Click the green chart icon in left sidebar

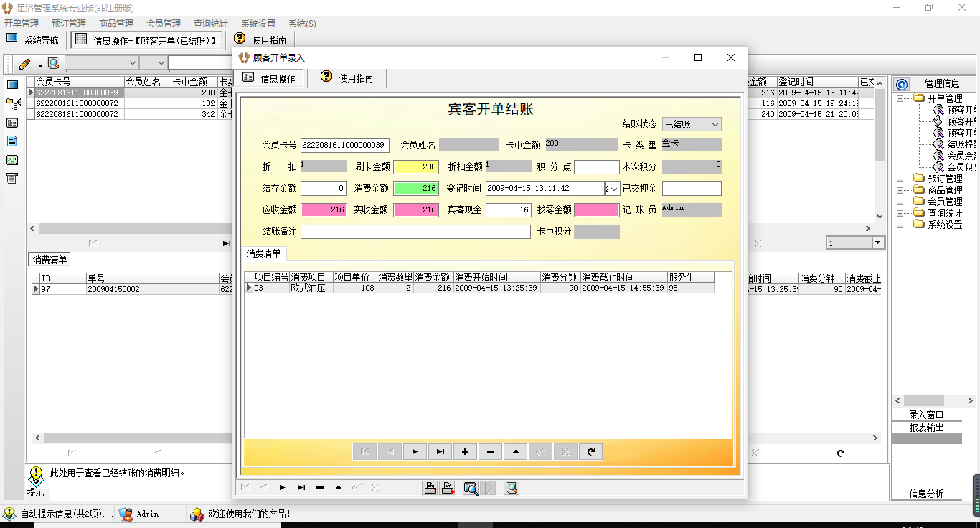click(x=12, y=160)
